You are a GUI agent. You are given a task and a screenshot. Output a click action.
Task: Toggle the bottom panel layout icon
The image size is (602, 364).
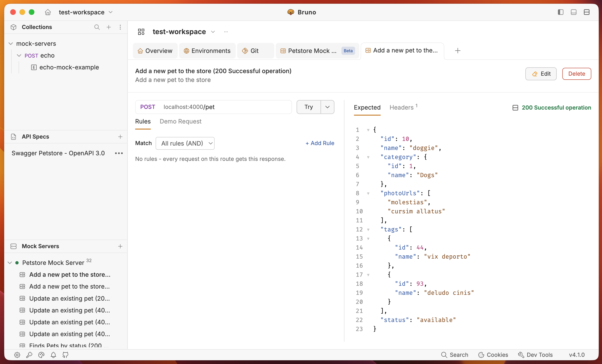(574, 12)
